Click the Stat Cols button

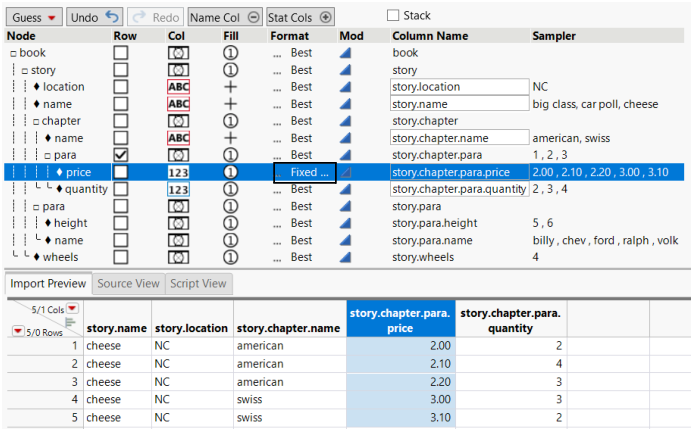[302, 17]
